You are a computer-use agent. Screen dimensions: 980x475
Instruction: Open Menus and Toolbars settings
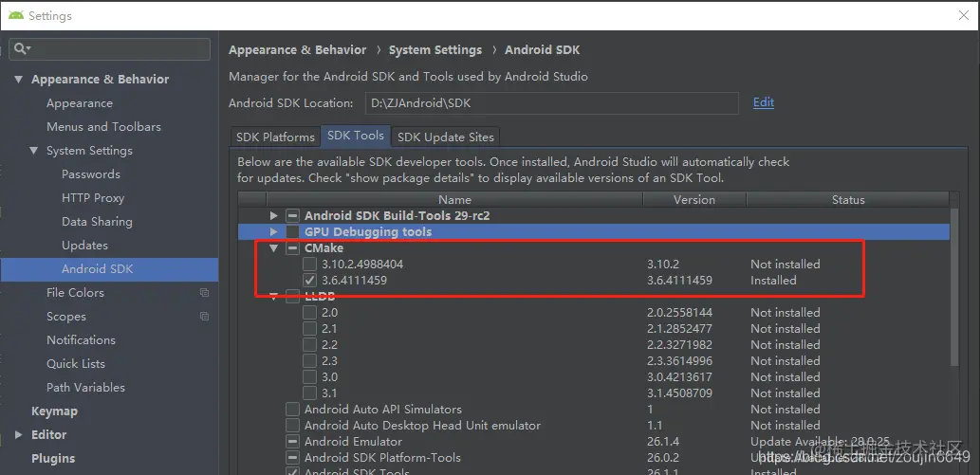pyautogui.click(x=103, y=127)
